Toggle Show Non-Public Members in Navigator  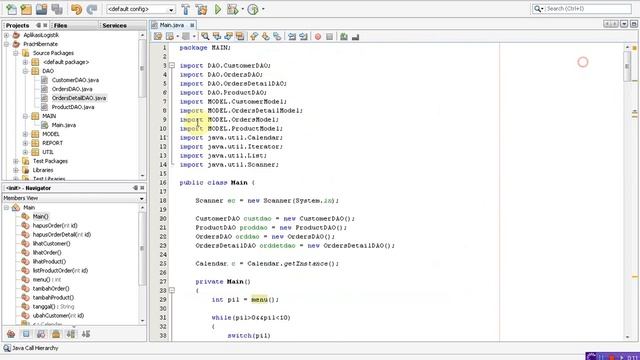coord(56,334)
